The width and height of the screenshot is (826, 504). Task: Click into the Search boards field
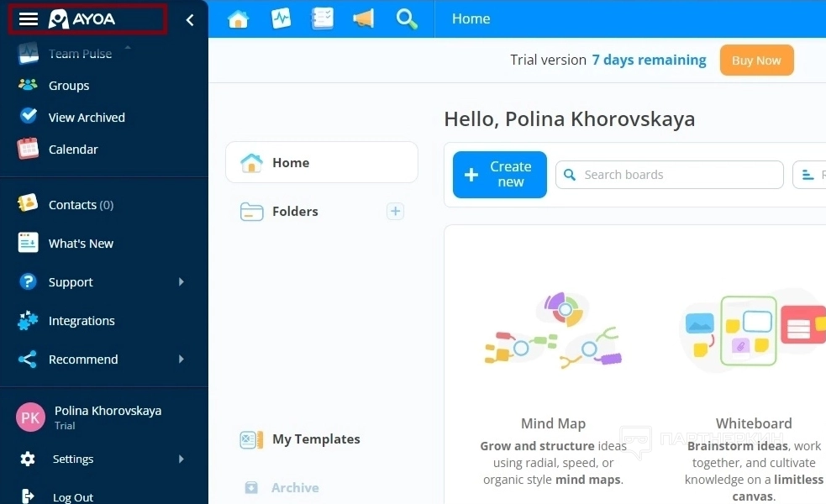point(670,175)
